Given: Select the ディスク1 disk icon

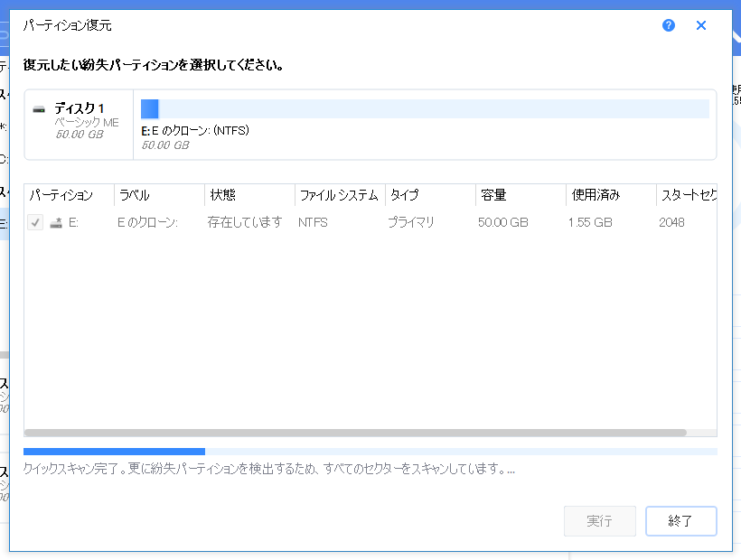Looking at the screenshot, I should tap(39, 107).
